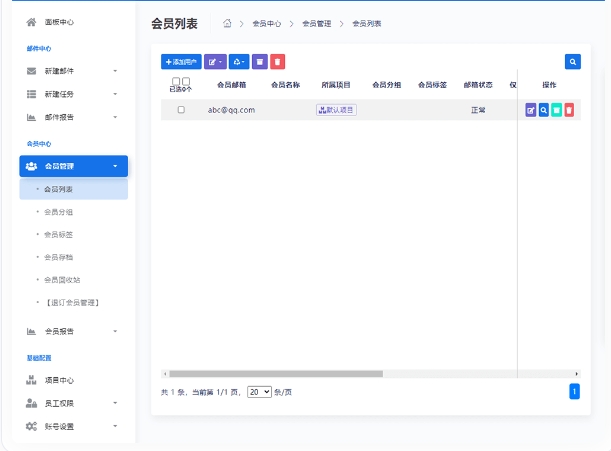Select 会员列表 in the sidebar submenu

coord(74,189)
